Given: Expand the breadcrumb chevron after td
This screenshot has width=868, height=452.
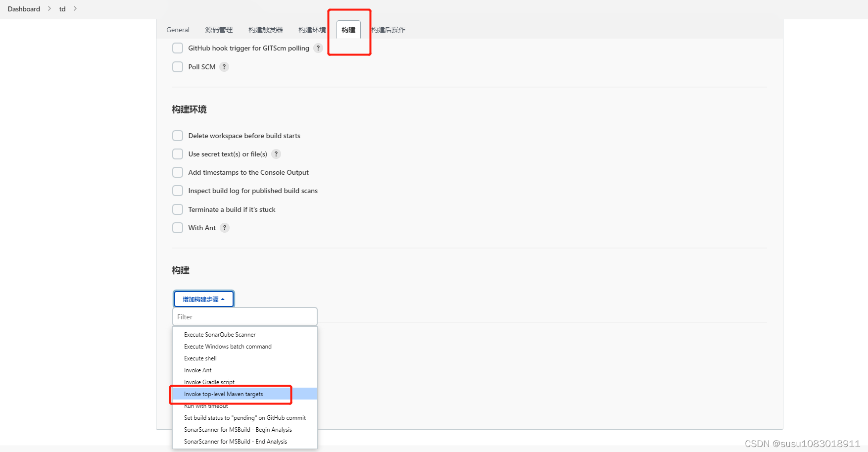Looking at the screenshot, I should (x=75, y=8).
